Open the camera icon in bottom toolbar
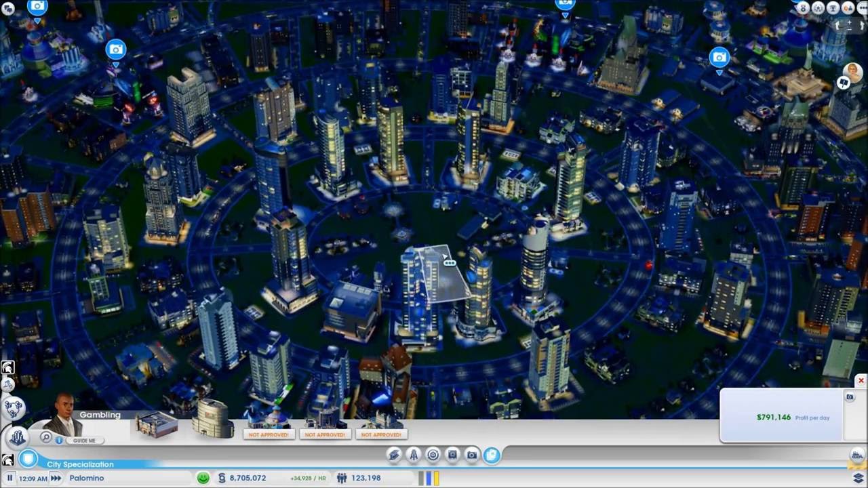This screenshot has height=488, width=868. point(472,455)
